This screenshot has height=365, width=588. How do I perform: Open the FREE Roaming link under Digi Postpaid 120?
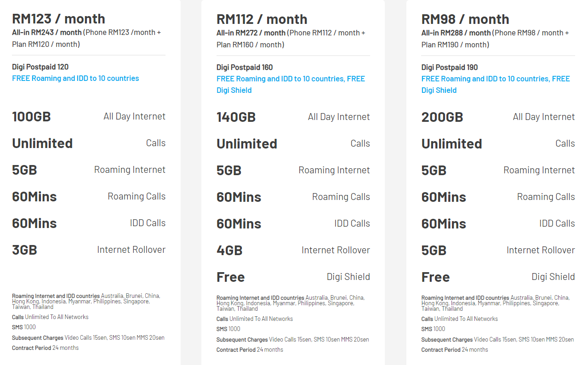coord(75,78)
